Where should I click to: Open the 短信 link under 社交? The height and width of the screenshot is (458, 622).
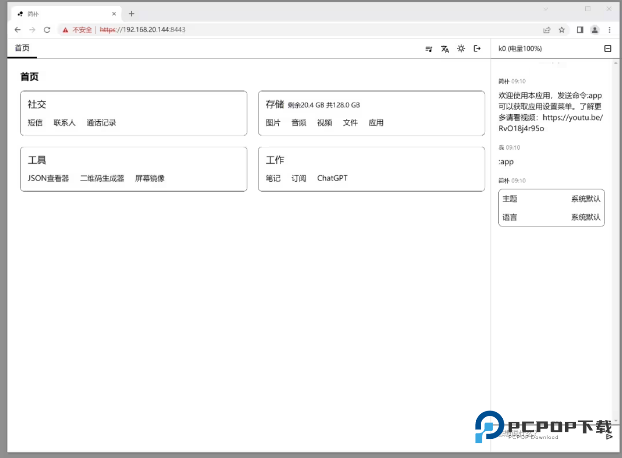(35, 123)
